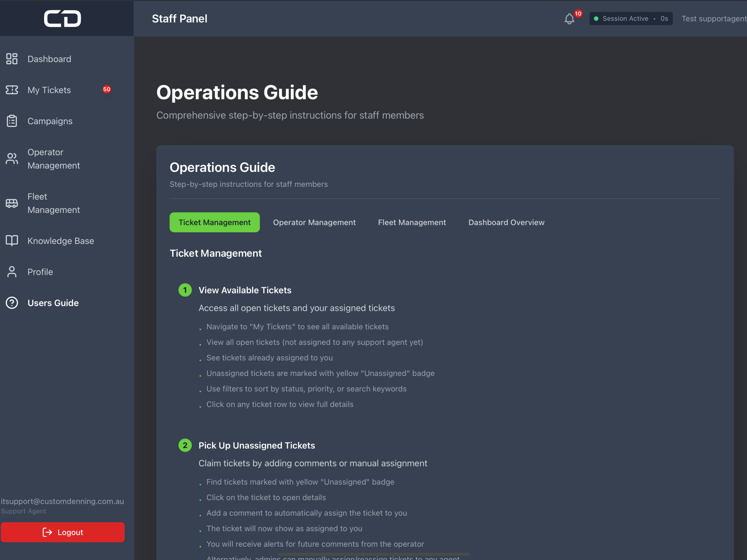This screenshot has width=747, height=560.
Task: Click "Click on the ticket to open details" line
Action: coord(266,497)
